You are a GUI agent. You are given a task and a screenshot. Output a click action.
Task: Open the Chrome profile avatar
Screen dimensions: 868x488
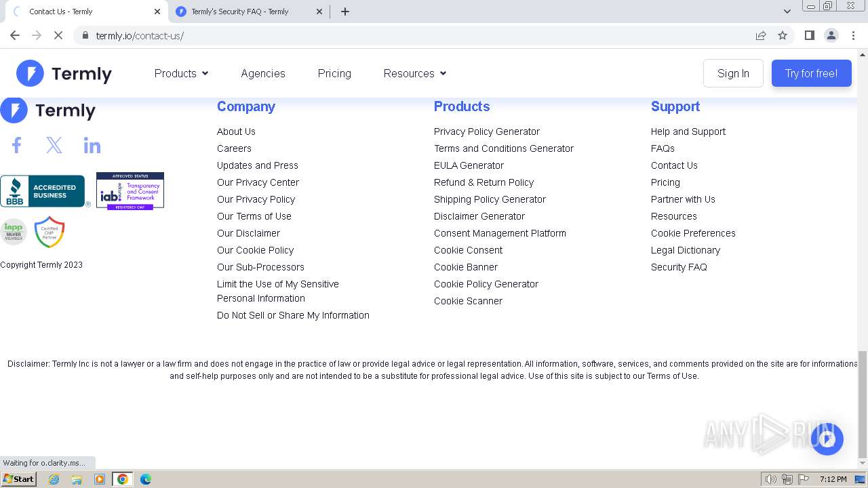[831, 35]
